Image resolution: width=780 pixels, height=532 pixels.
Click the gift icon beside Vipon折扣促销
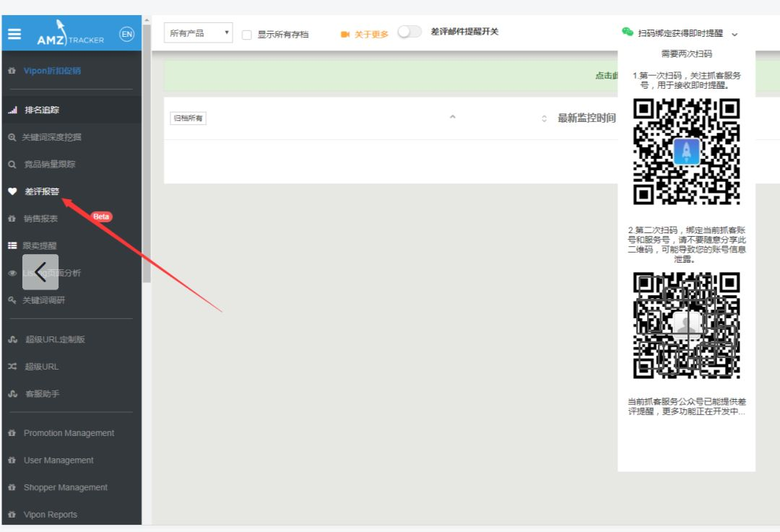pos(12,71)
